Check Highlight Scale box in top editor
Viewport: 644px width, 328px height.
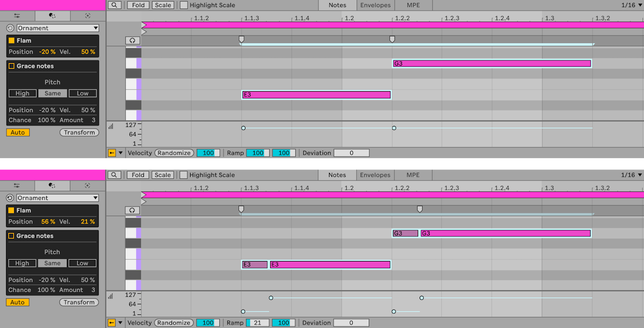(x=184, y=5)
